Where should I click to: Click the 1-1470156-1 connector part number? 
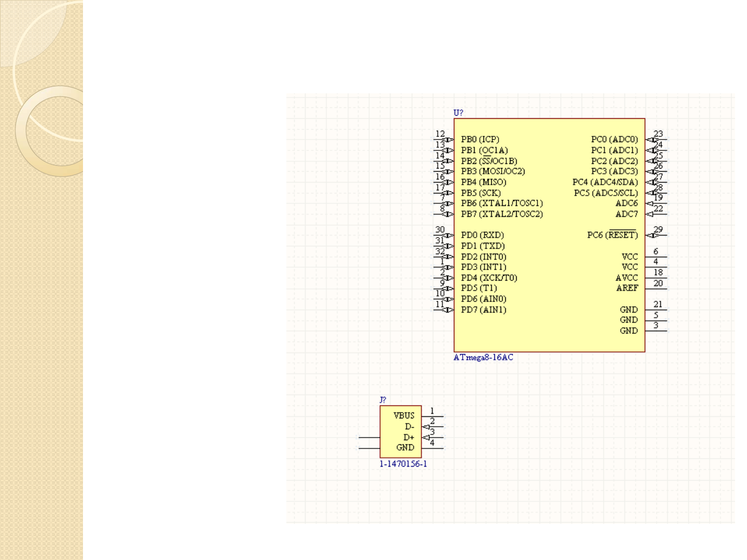[x=403, y=464]
